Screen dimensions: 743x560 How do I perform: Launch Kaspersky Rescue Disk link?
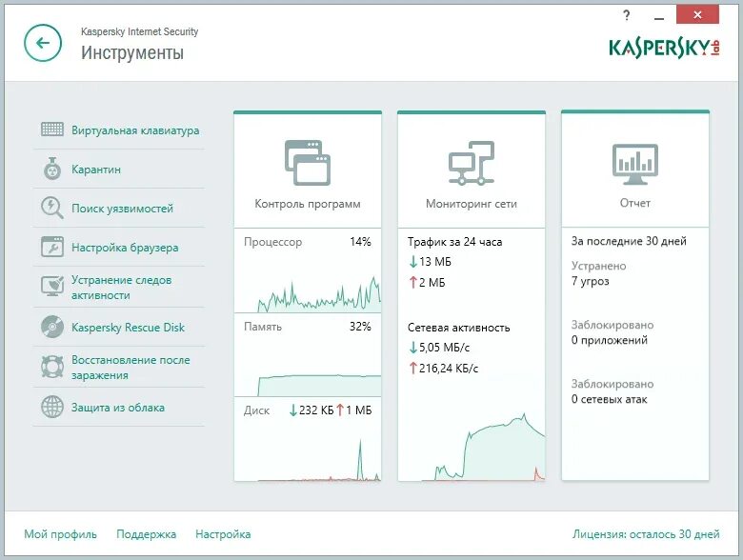128,328
